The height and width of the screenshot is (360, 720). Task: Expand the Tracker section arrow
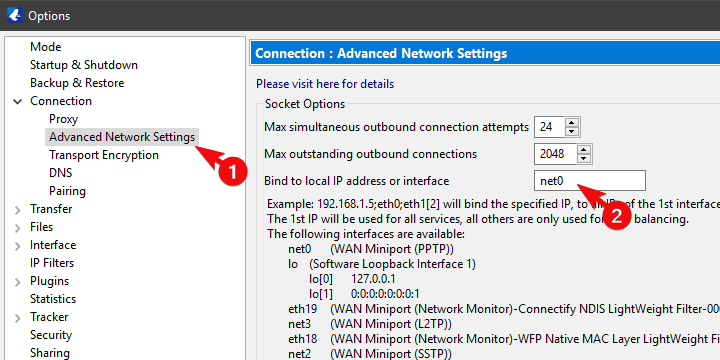[x=17, y=318]
